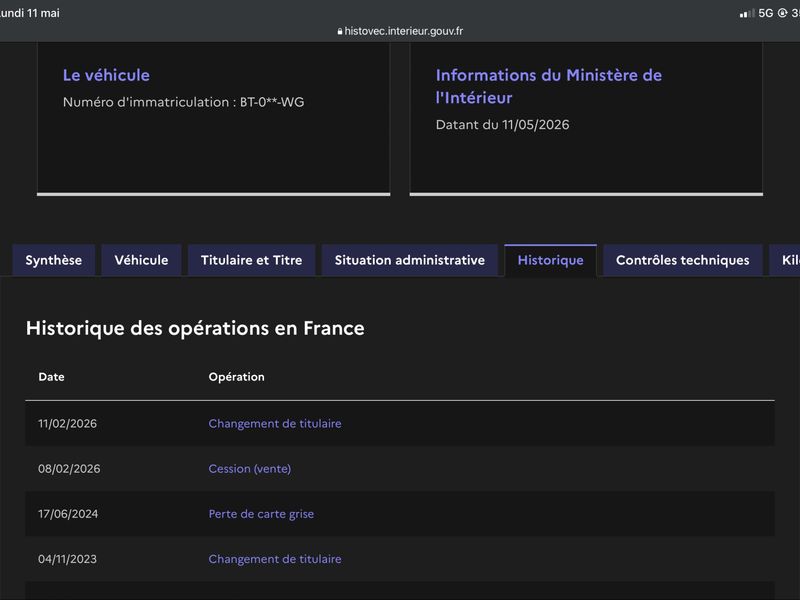The width and height of the screenshot is (800, 600).
Task: Click the Le véhicule card heading
Action: tap(106, 76)
